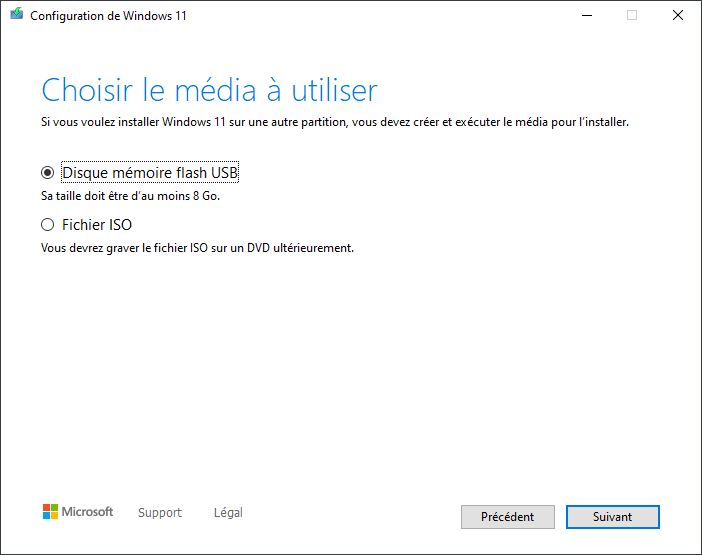
Task: Click the greyed-out maximize window button
Action: [631, 16]
